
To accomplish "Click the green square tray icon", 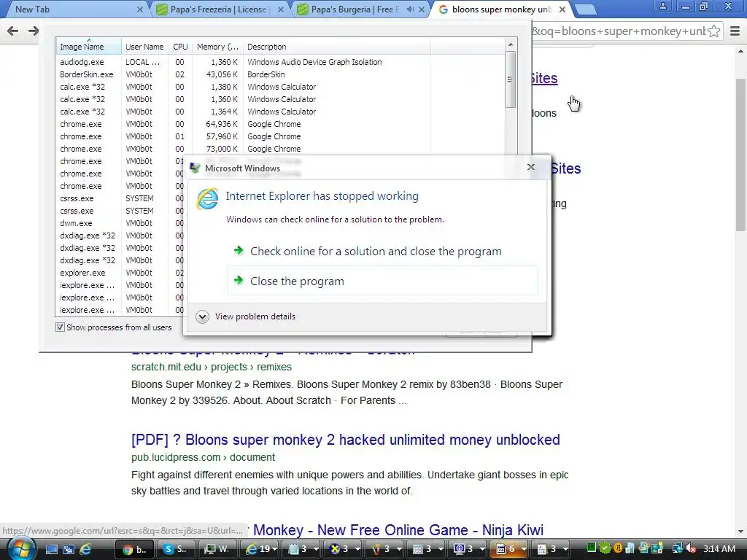I will tap(592, 548).
